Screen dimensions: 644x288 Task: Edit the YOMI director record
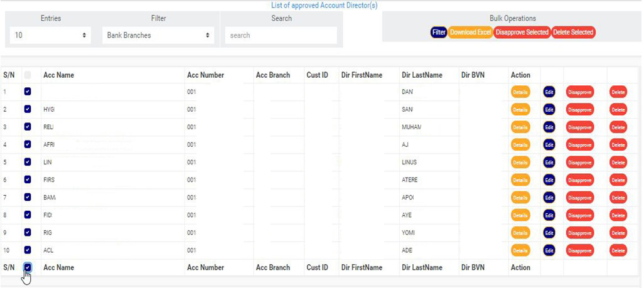coord(549,233)
